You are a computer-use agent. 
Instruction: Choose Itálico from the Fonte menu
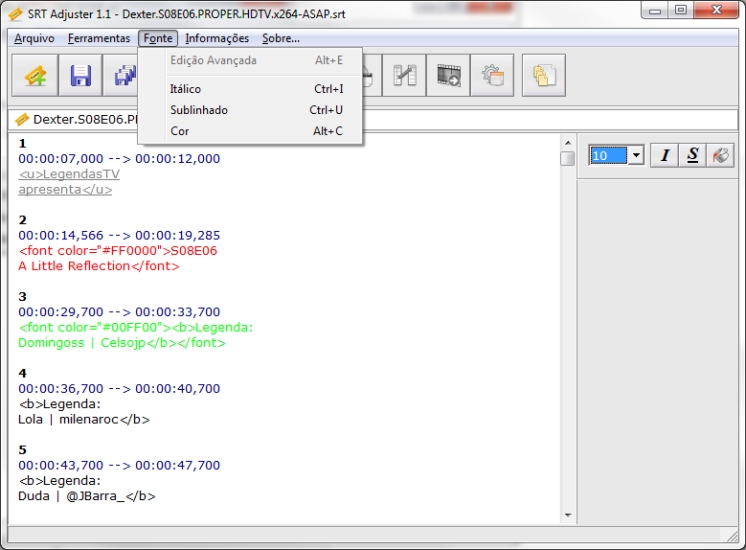(x=250, y=89)
